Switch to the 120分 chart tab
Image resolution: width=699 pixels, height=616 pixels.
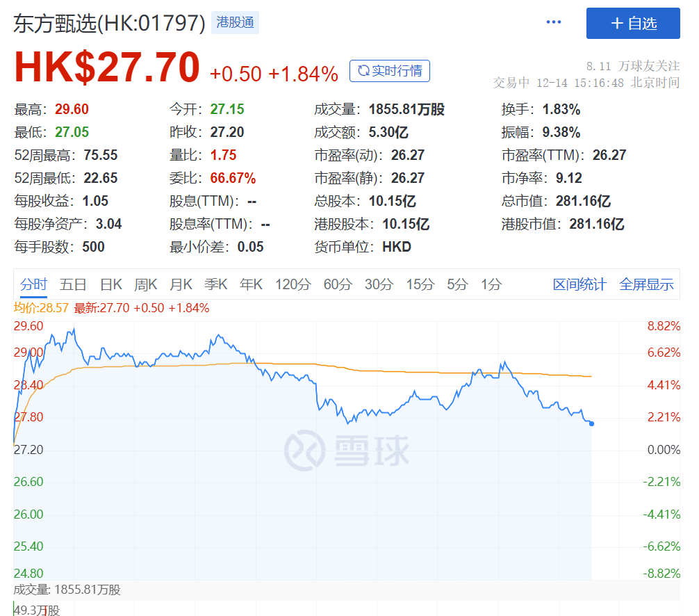[293, 284]
